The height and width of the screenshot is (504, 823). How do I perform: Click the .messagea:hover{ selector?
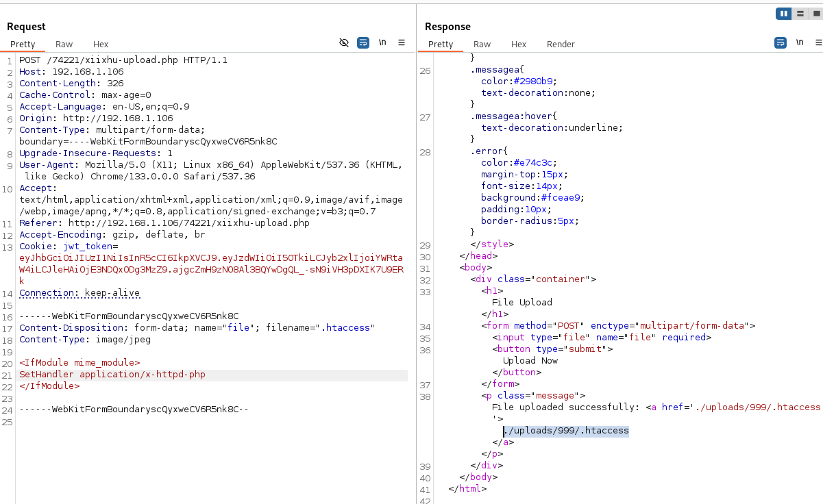pos(513,116)
